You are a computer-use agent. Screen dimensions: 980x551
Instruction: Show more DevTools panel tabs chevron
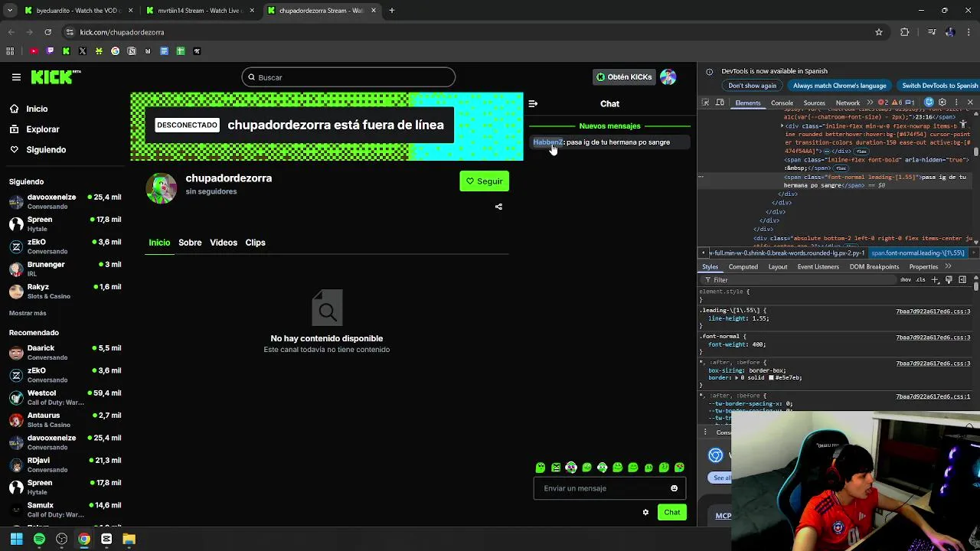point(869,103)
